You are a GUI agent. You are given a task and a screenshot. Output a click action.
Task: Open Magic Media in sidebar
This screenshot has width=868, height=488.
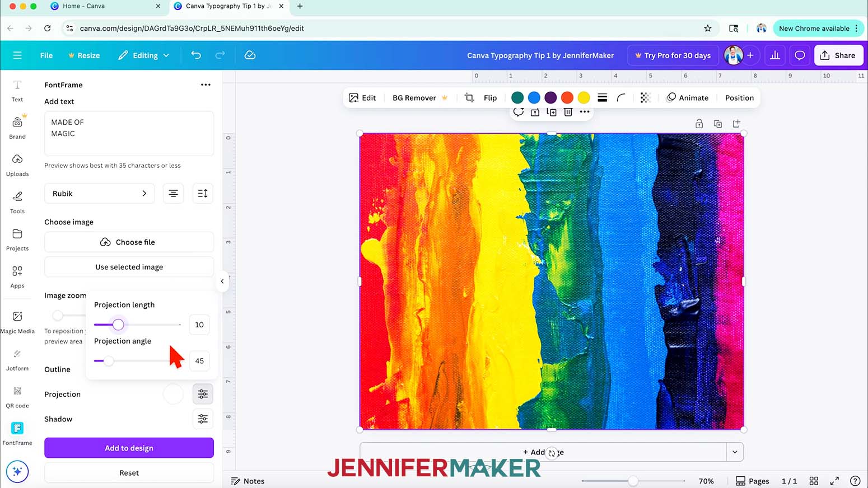tap(17, 322)
